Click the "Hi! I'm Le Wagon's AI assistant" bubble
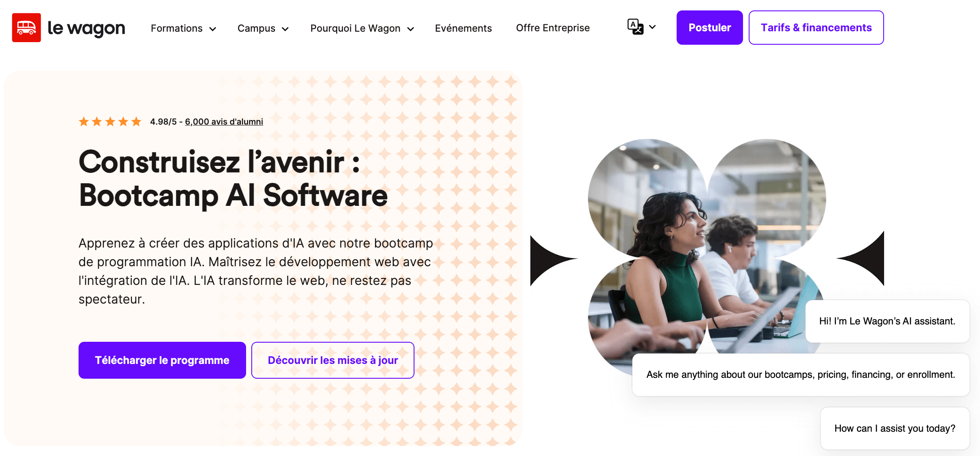This screenshot has height=456, width=980. click(x=888, y=321)
